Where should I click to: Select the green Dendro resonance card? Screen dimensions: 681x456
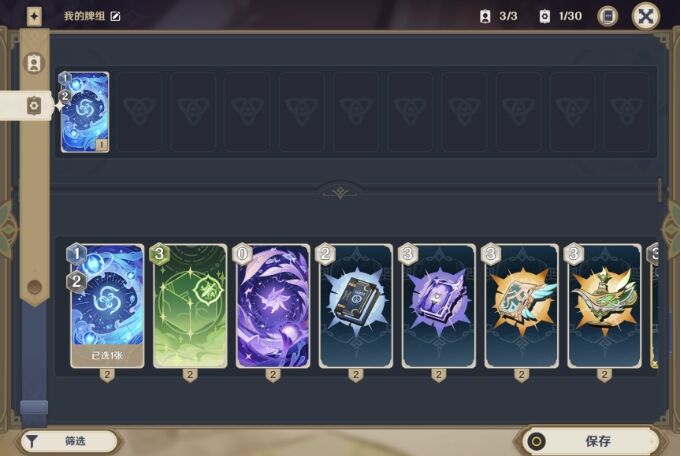[190, 306]
